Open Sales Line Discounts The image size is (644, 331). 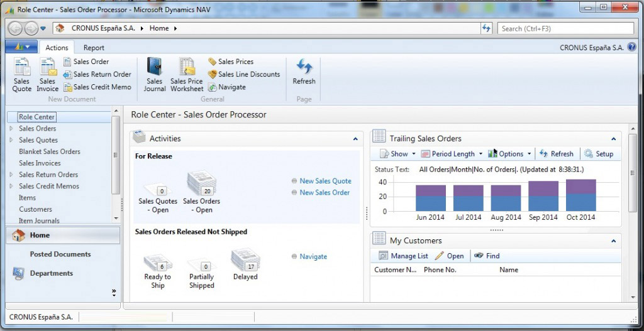click(x=244, y=74)
